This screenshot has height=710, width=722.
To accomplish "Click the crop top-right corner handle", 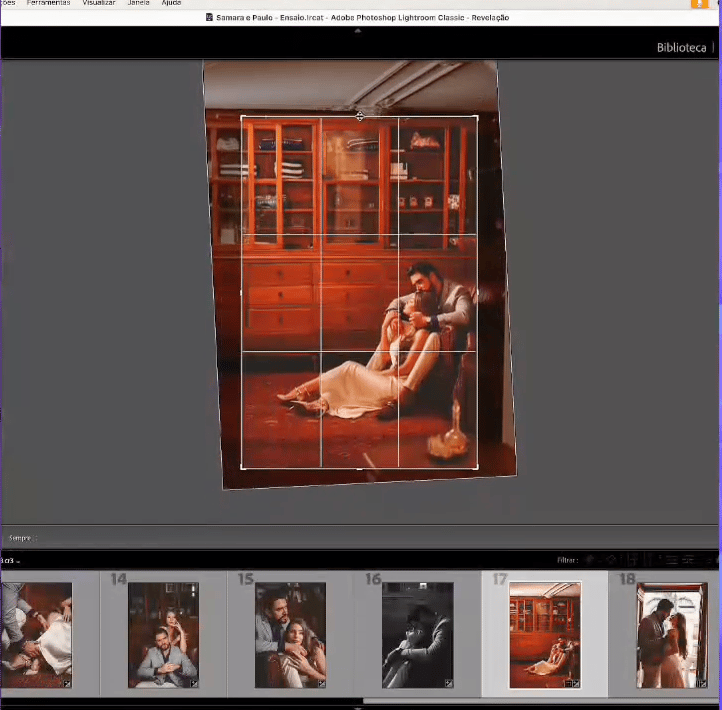I will click(477, 117).
